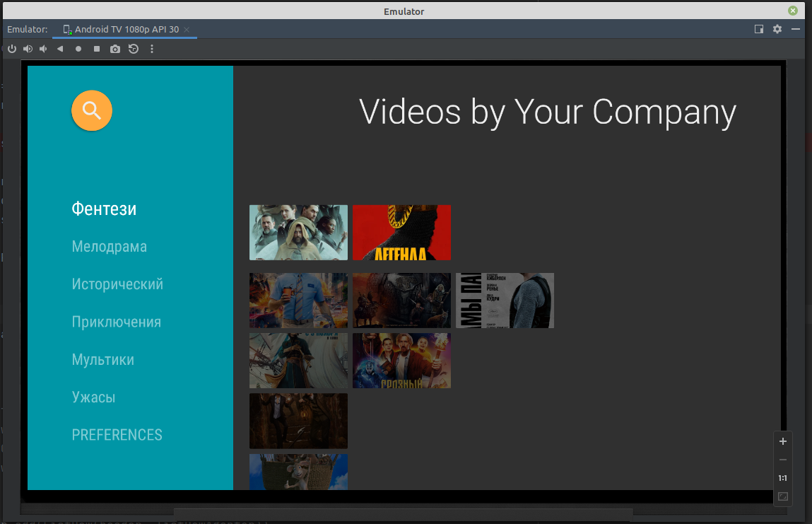Viewport: 812px width, 524px height.
Task: Click the orange search button
Action: click(92, 110)
